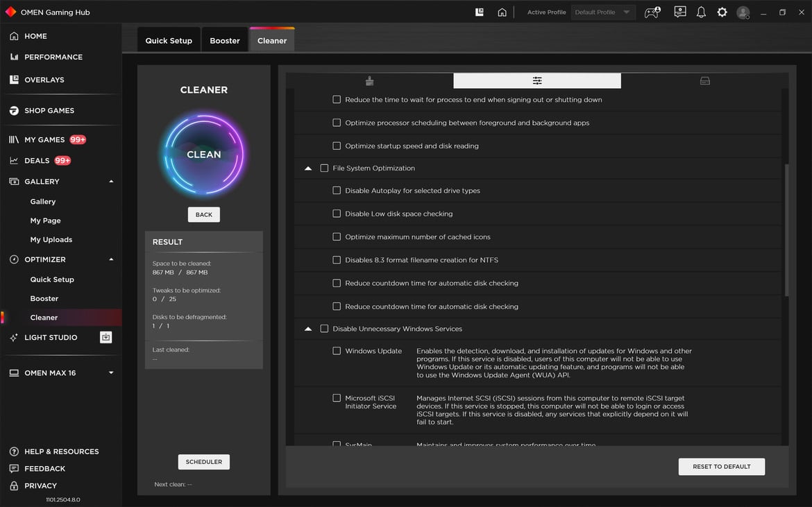
Task: Check 'Optimize maximum number of cached icons'
Action: [337, 237]
